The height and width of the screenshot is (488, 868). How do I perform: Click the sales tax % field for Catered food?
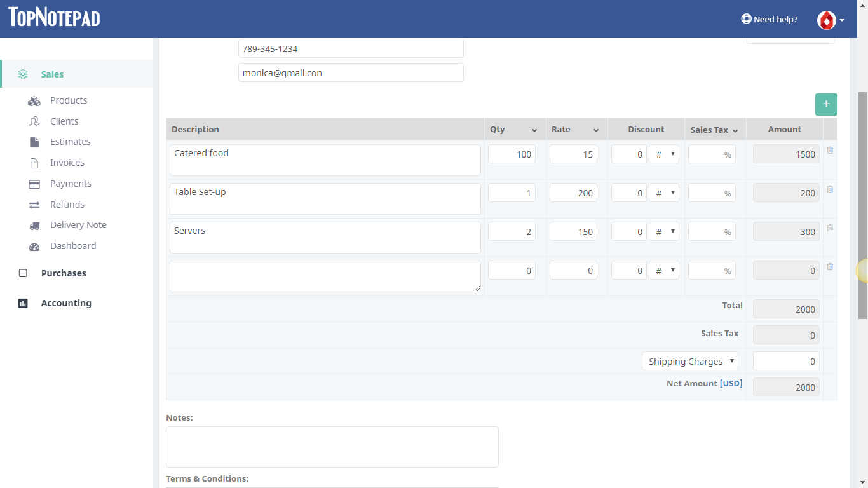tap(712, 154)
